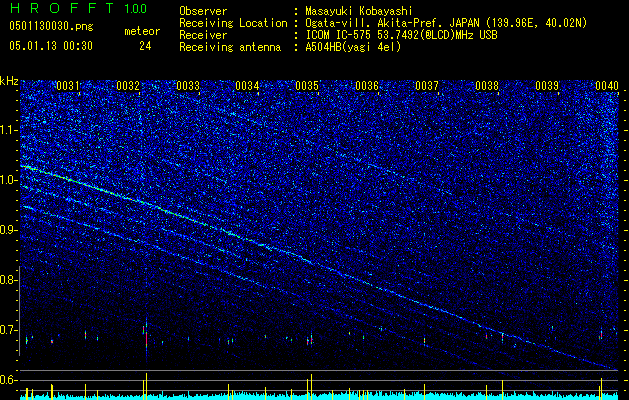Click the Receiving Location label
629x400 pixels.
click(233, 23)
